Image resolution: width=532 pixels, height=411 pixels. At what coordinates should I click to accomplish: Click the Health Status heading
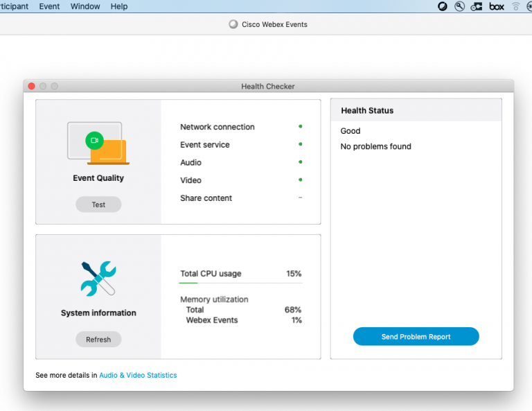(367, 111)
